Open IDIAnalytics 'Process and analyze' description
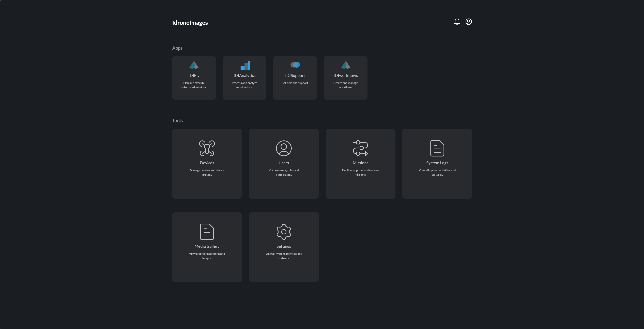This screenshot has width=644, height=329. 244,85
